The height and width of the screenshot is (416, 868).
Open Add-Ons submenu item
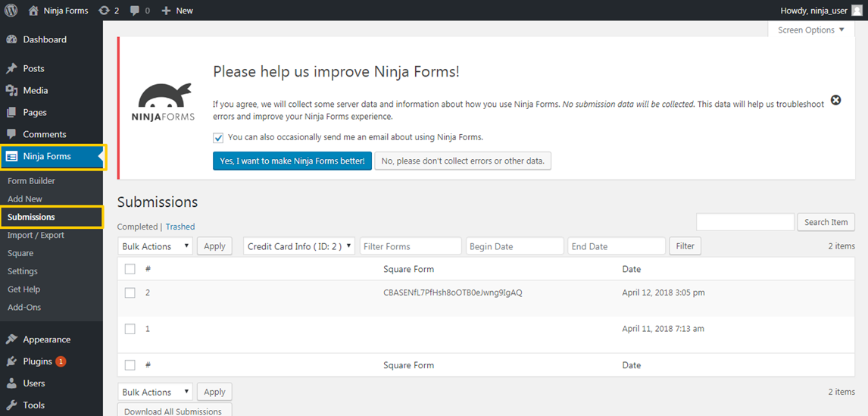point(24,308)
